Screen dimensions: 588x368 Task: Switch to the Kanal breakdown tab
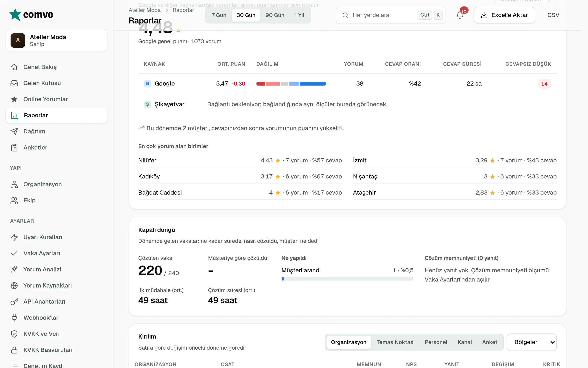click(x=465, y=342)
